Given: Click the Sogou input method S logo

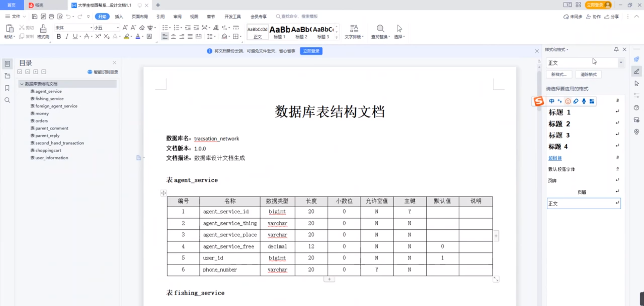Looking at the screenshot, I should [x=539, y=101].
